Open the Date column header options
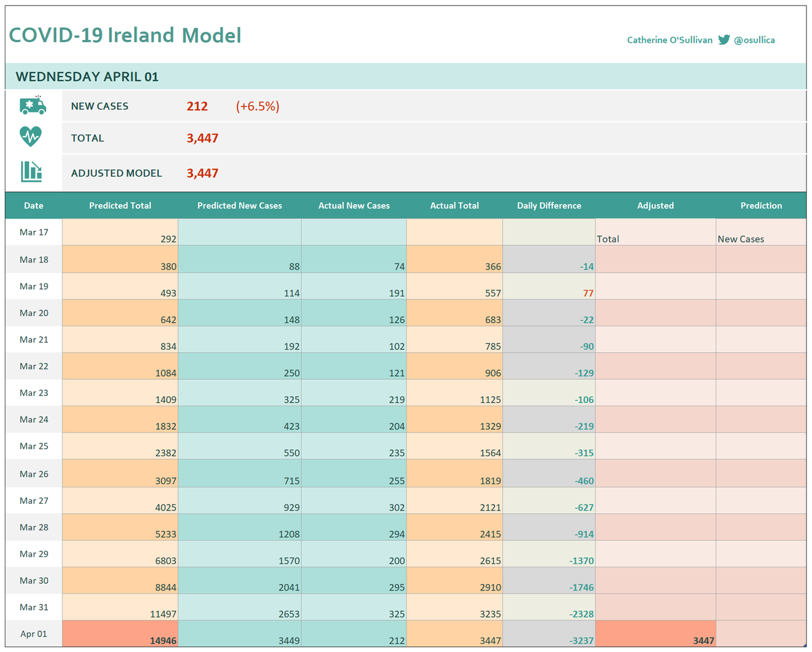The width and height of the screenshot is (812, 652). [33, 205]
